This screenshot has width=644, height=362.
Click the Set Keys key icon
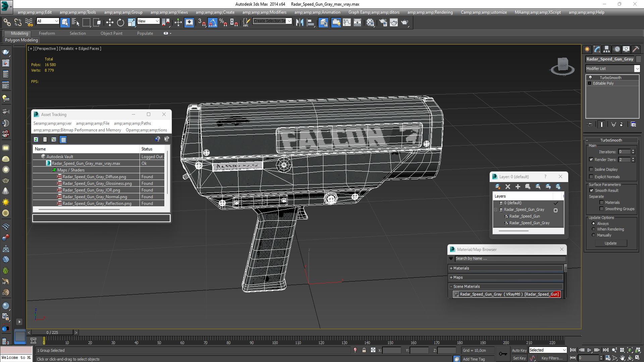click(503, 354)
